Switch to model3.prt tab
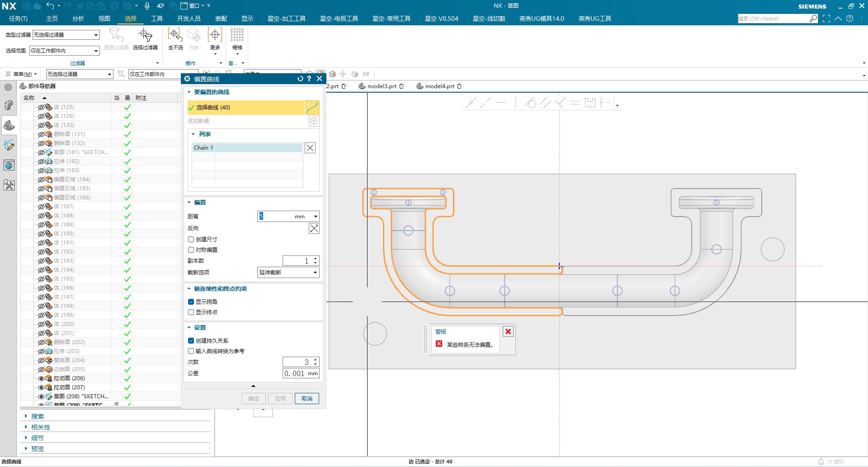 click(x=381, y=86)
